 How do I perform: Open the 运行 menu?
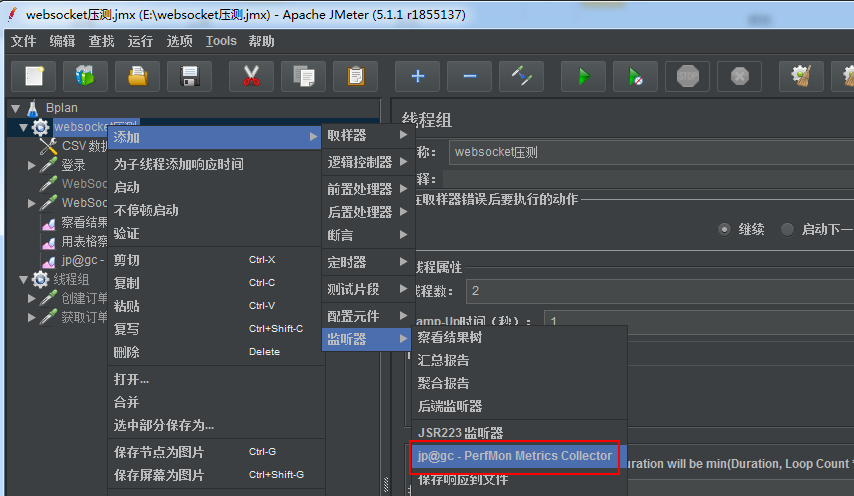click(140, 41)
